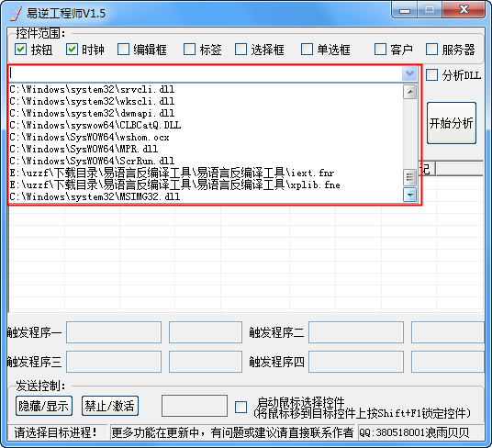Viewport: 492px width, 448px height.
Task: Collapse the process combo box dropdown arrow
Action: pyautogui.click(x=409, y=73)
